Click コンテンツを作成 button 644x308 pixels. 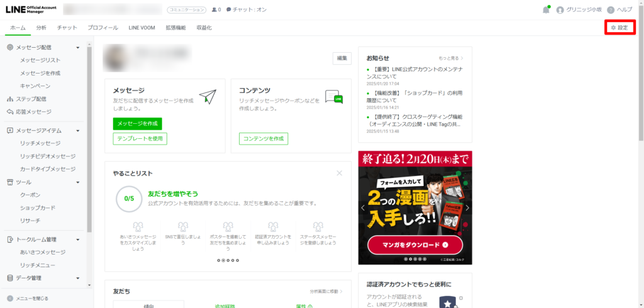point(264,139)
